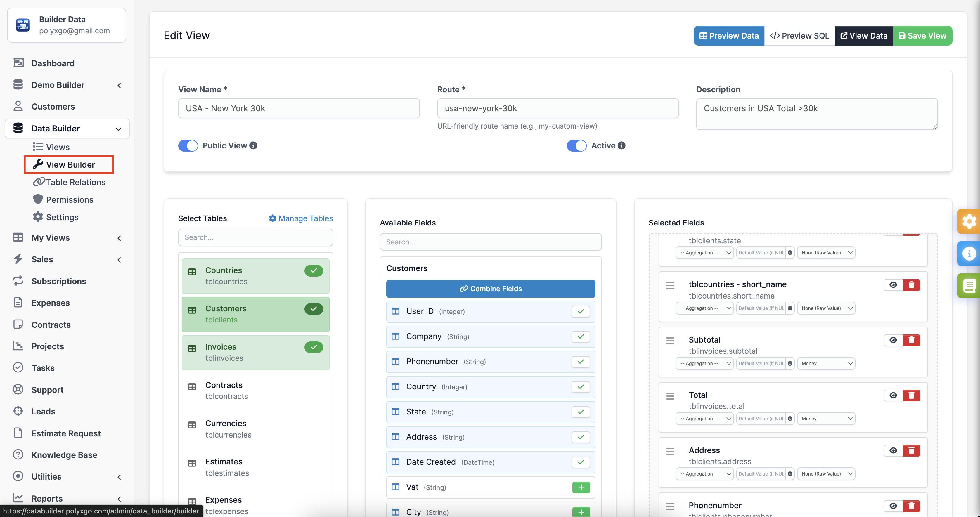Select the View Builder wrench icon
This screenshot has height=517, width=980.
click(38, 164)
